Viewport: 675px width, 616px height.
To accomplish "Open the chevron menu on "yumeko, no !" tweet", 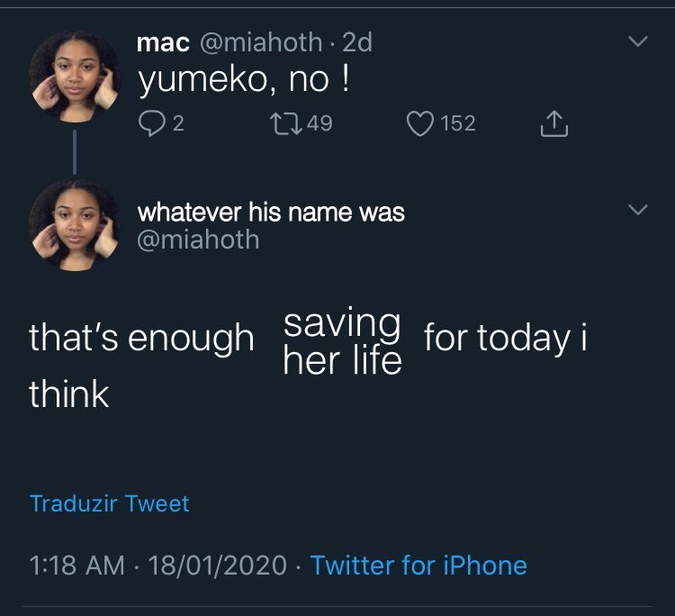I will coord(637,42).
